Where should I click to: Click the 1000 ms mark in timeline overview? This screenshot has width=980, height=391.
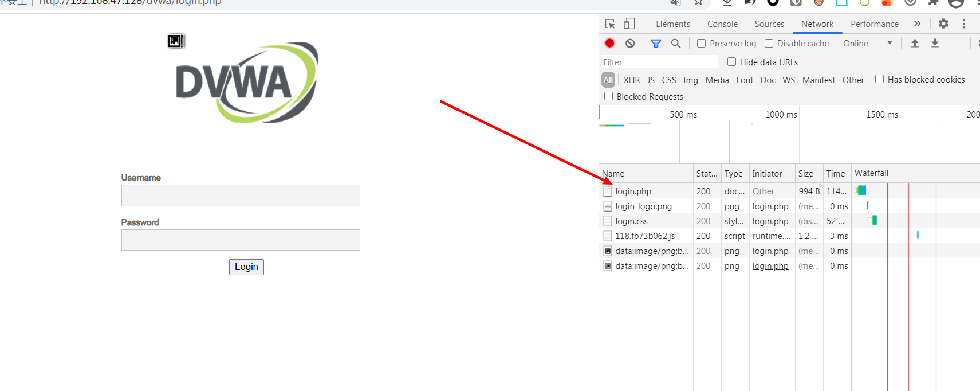point(781,114)
